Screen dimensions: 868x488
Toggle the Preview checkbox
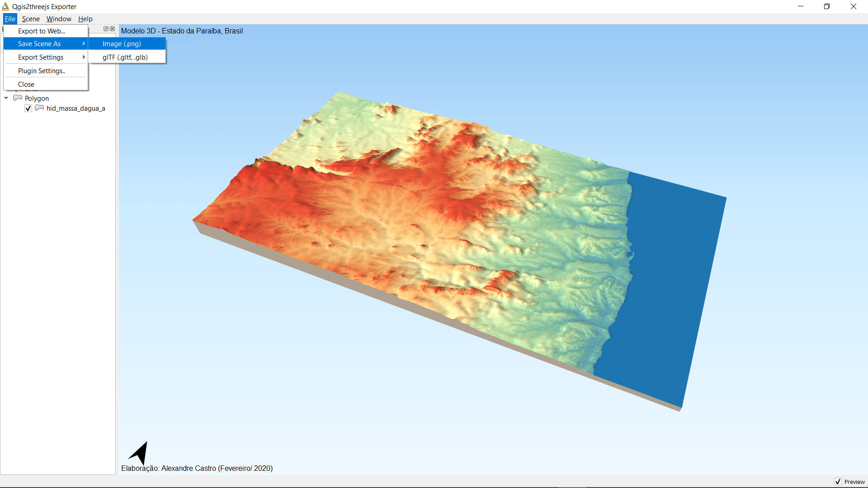[838, 482]
